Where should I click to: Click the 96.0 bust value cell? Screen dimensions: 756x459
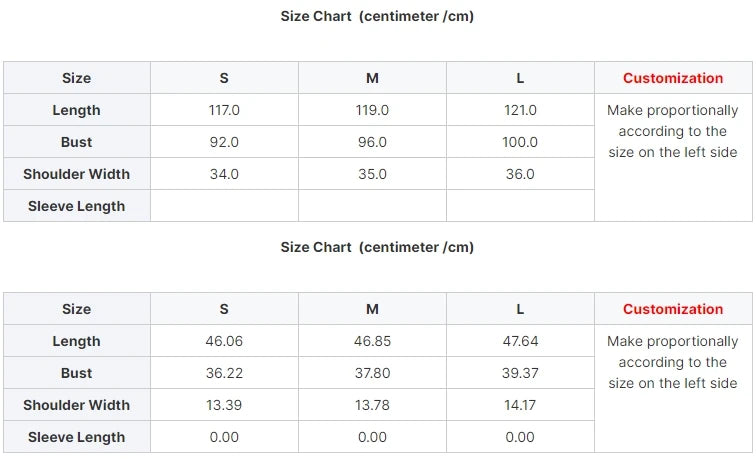372,142
